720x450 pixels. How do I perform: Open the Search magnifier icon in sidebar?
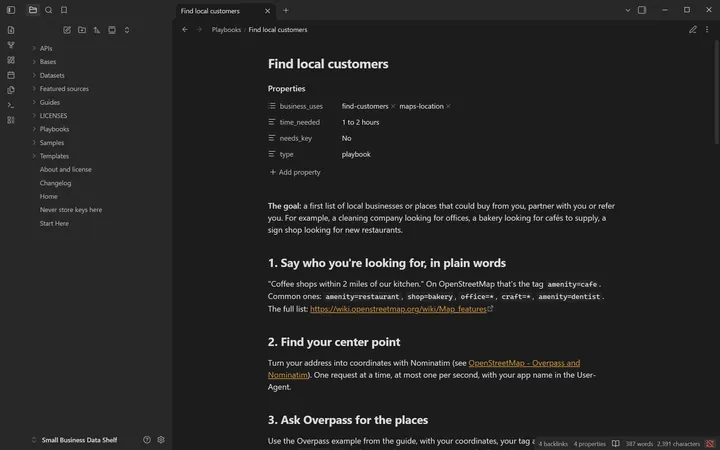point(48,10)
